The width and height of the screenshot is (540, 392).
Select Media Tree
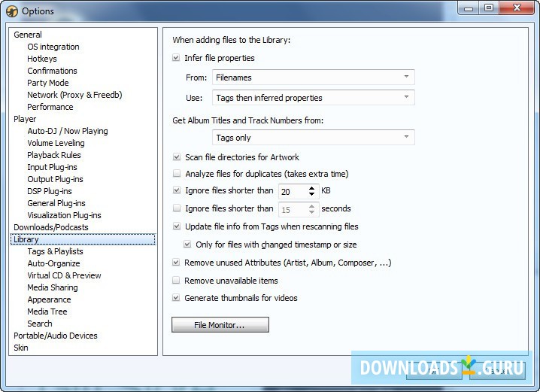pos(47,312)
